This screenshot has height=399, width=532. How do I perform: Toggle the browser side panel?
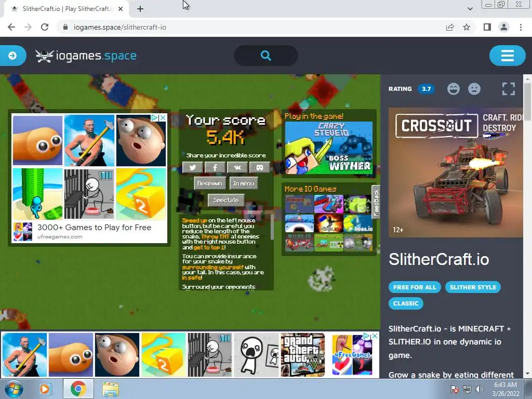[x=487, y=27]
